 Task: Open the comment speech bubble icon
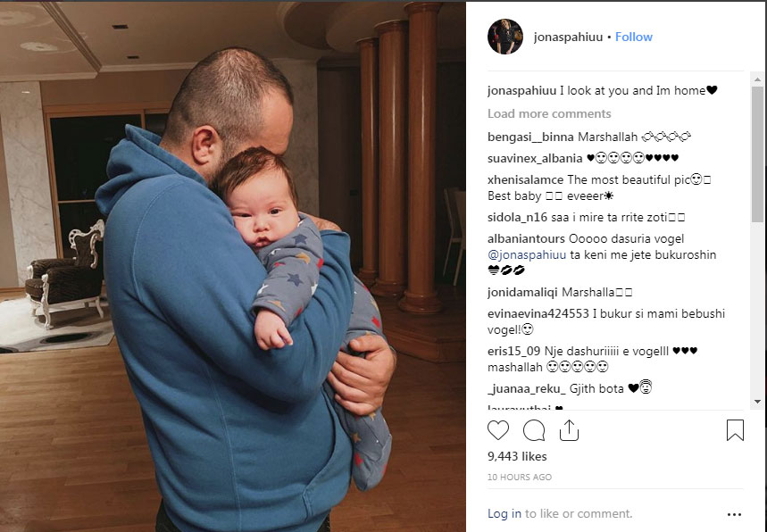pos(534,430)
